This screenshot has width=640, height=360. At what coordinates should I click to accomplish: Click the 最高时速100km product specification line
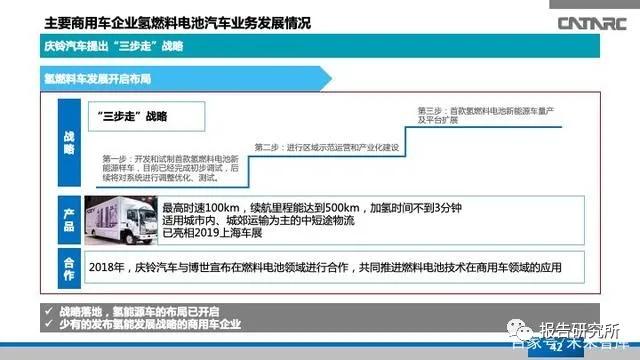pos(312,208)
